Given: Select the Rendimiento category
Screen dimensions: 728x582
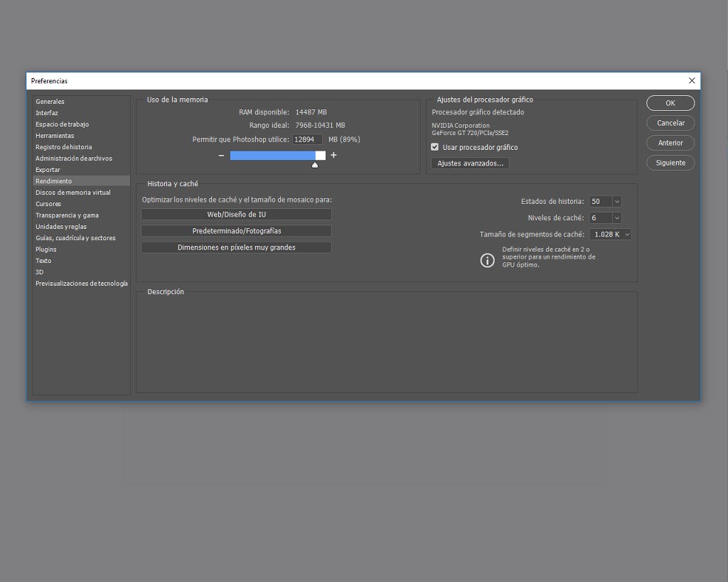Looking at the screenshot, I should [81, 181].
